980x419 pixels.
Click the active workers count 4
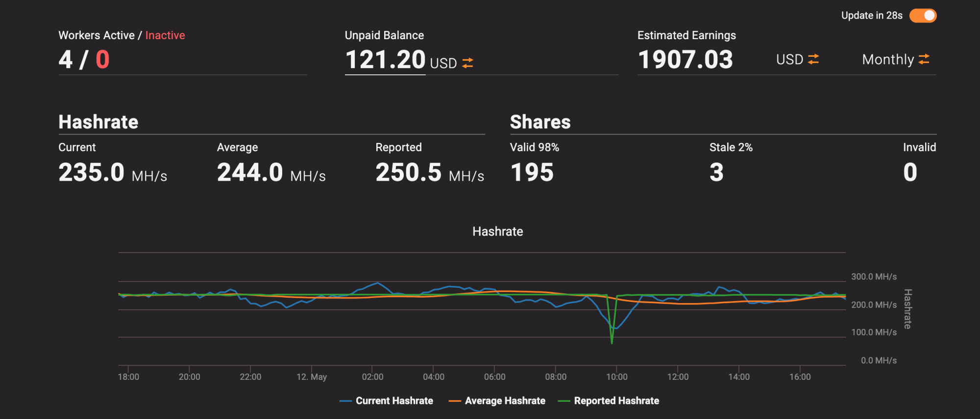pos(66,60)
